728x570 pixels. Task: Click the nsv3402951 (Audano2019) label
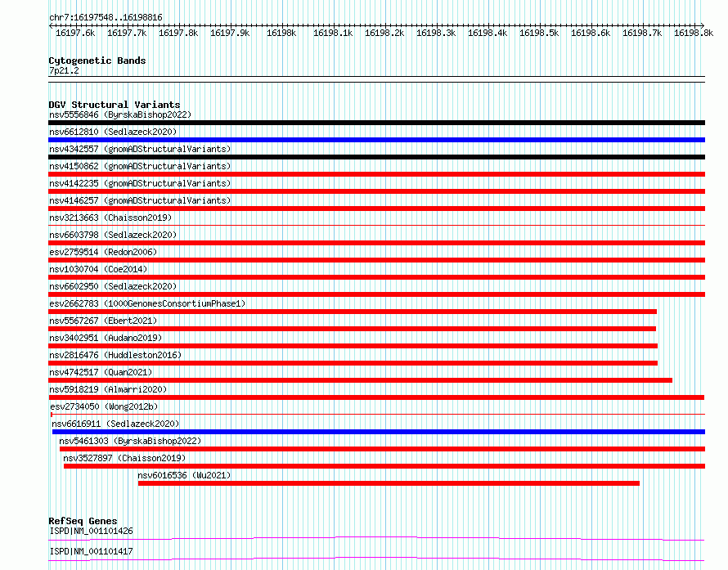click(106, 338)
